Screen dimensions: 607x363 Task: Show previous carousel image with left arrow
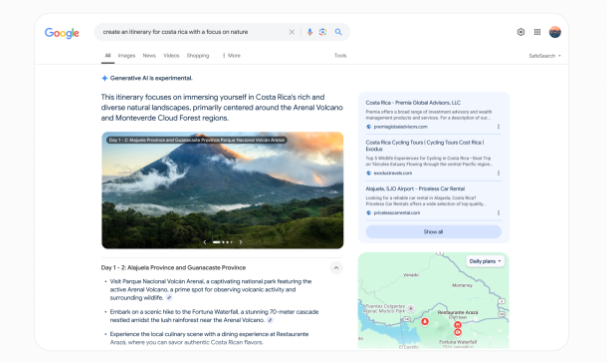[205, 242]
